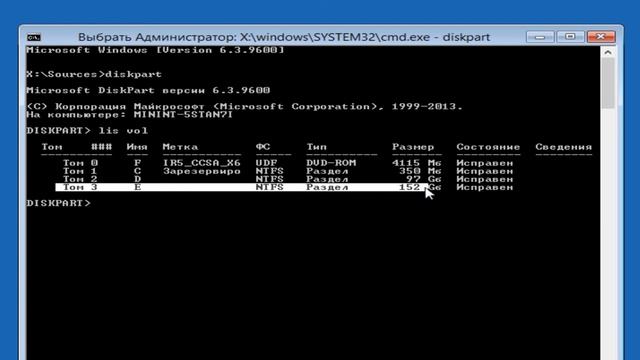Open the cmd.exe system menu icon
Image resolution: width=640 pixels, height=360 pixels.
pos(34,38)
